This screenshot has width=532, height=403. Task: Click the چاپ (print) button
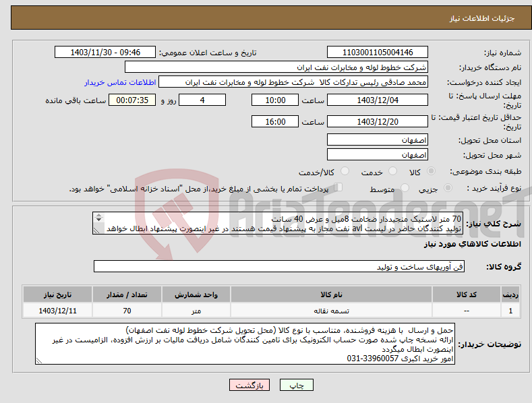pyautogui.click(x=296, y=385)
